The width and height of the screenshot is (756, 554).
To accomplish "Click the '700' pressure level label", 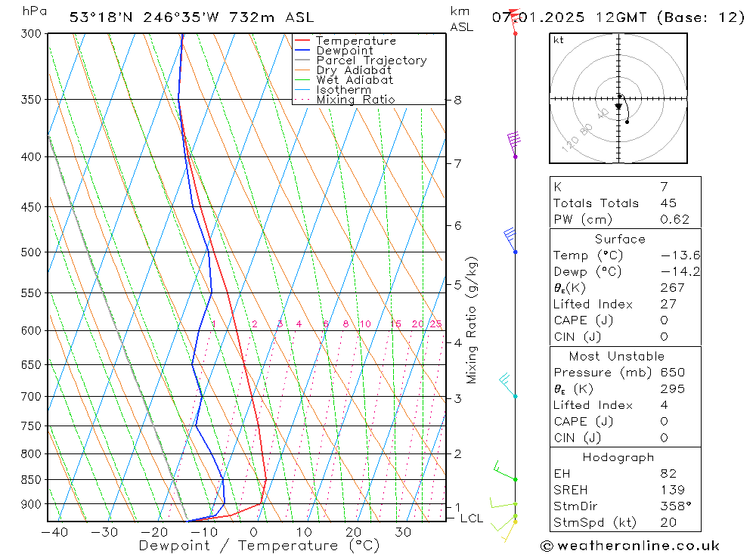I will click(x=31, y=396).
